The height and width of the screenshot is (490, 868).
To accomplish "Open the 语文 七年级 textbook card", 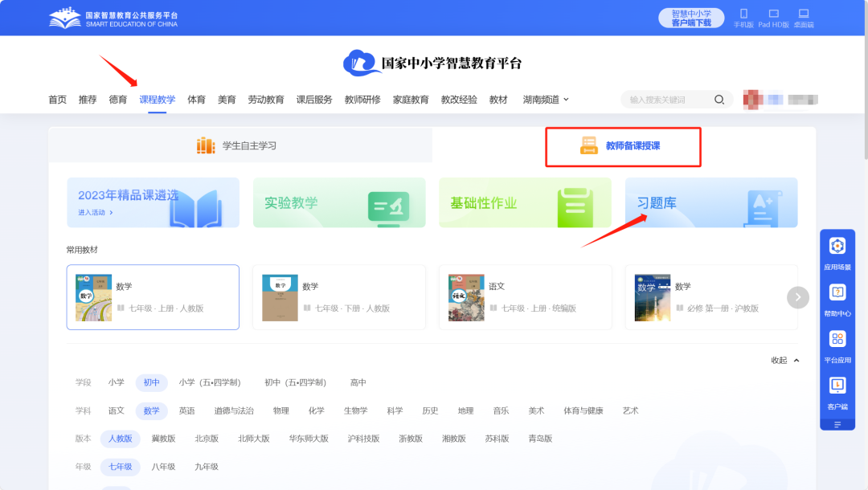I will click(x=525, y=296).
